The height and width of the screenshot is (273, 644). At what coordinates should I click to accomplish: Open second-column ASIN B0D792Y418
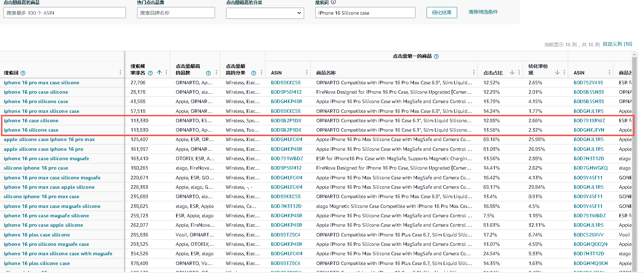click(x=588, y=83)
